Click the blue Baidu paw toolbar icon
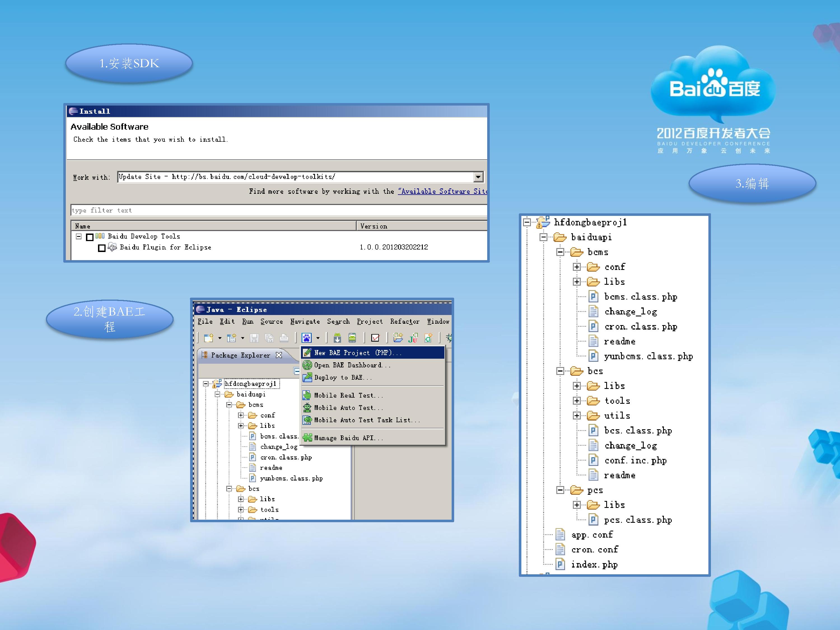The image size is (840, 630). (x=306, y=338)
